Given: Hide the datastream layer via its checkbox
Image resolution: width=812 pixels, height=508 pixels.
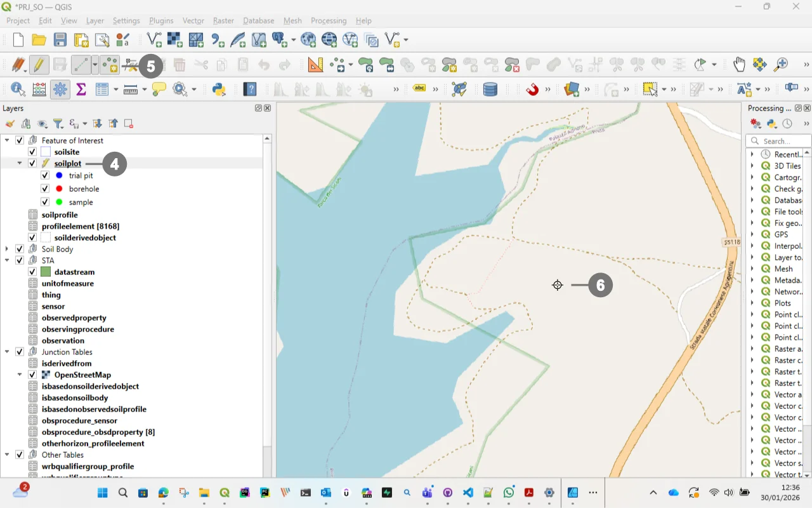Looking at the screenshot, I should pos(32,272).
